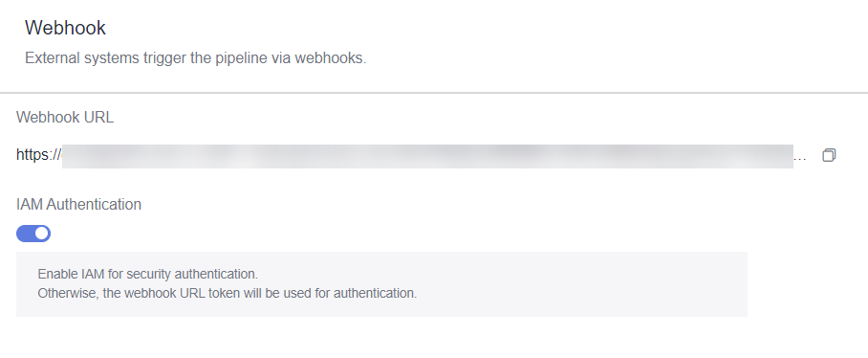
Task: Click the word 'webhooks' in the description
Action: pyautogui.click(x=330, y=58)
